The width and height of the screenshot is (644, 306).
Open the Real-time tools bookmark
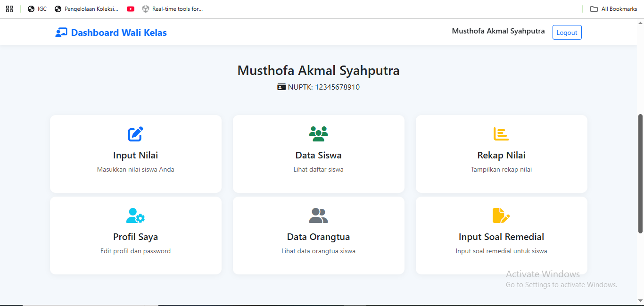[x=173, y=9]
